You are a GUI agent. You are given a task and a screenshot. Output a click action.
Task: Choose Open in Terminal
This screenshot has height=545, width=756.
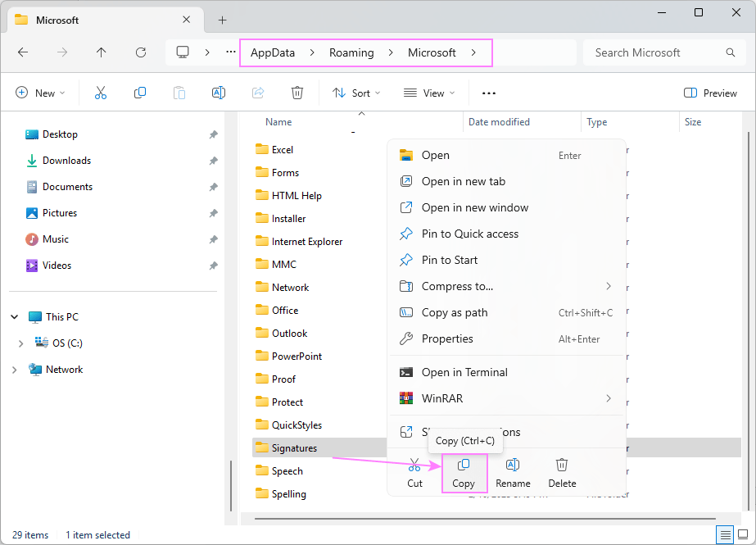click(506, 372)
